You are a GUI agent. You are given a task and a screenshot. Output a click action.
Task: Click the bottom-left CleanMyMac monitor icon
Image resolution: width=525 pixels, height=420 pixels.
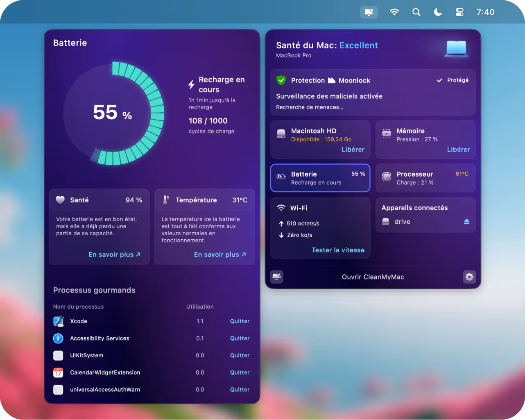click(x=277, y=277)
